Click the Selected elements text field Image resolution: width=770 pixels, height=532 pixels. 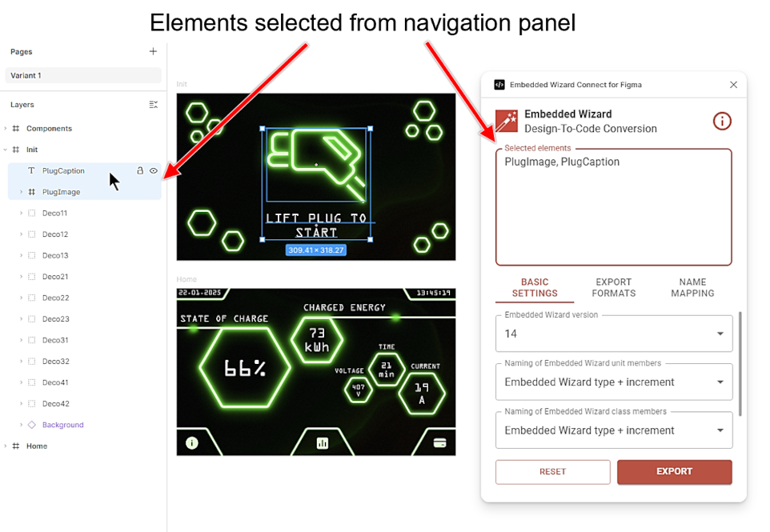pyautogui.click(x=614, y=208)
